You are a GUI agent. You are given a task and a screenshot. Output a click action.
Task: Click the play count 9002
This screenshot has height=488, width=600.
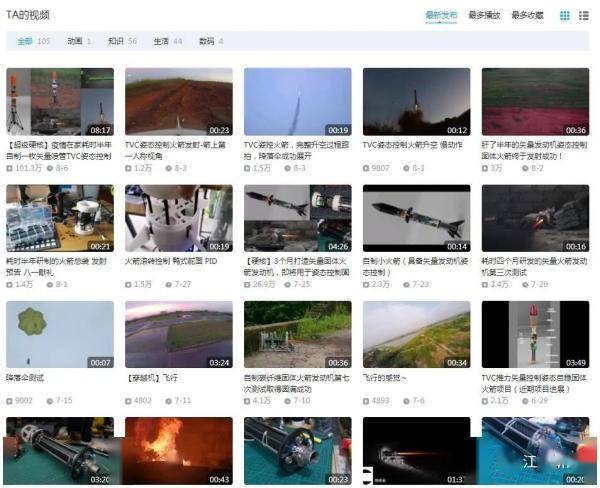click(x=24, y=401)
